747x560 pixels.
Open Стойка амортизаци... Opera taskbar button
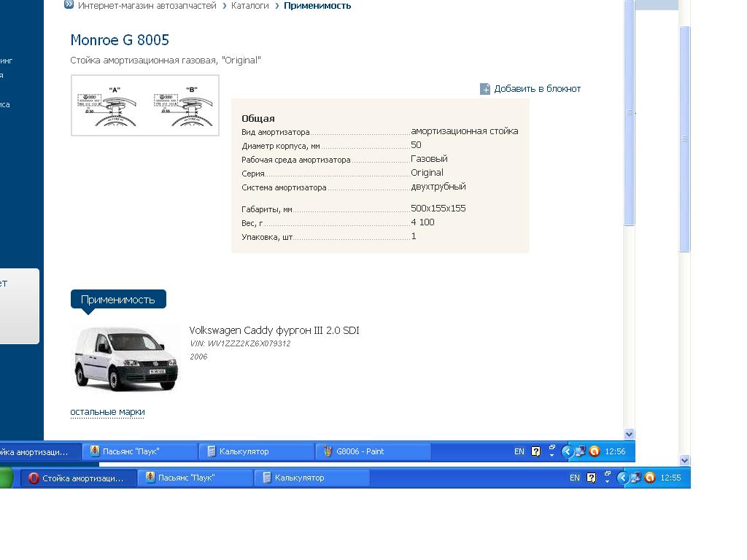pos(79,478)
